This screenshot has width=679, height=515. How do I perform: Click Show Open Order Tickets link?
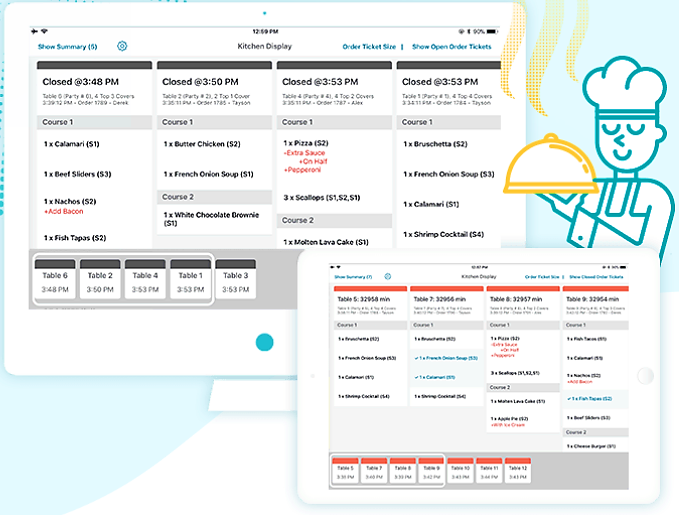point(451,46)
